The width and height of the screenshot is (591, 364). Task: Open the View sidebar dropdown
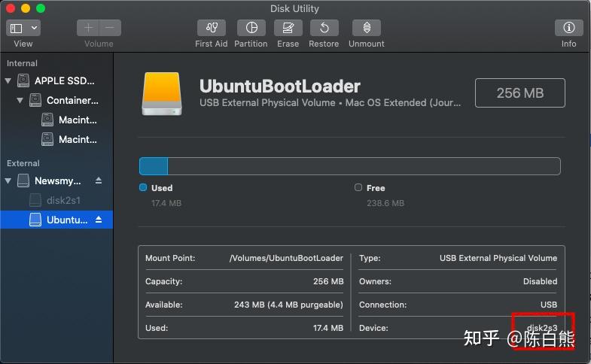click(23, 28)
